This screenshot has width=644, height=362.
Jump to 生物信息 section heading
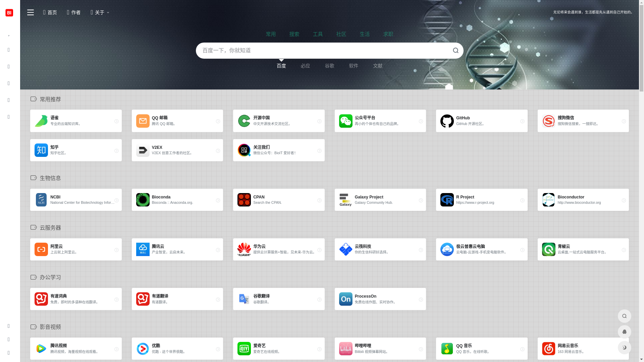coord(50,178)
